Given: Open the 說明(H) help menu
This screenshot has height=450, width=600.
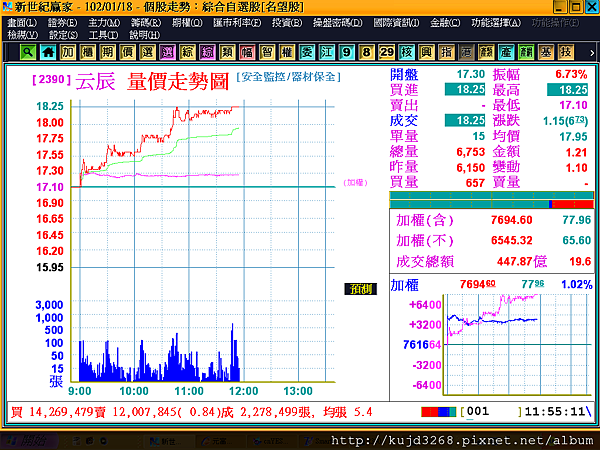Looking at the screenshot, I should click(x=144, y=35).
